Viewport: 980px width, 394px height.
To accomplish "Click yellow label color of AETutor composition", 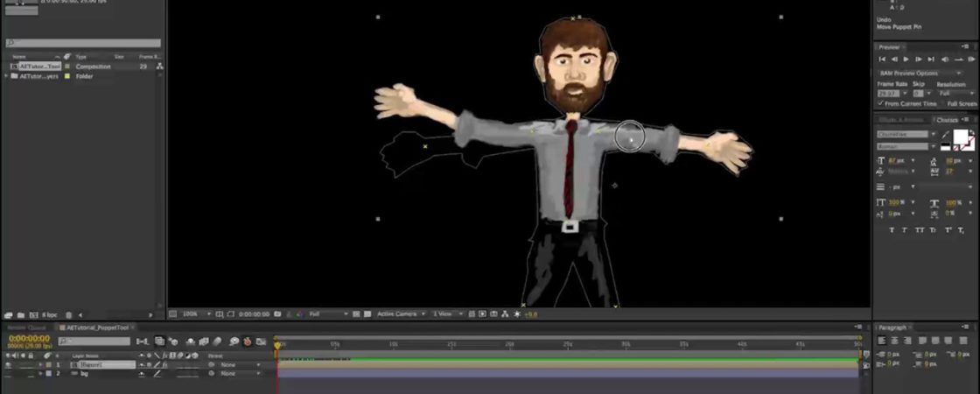I will 67,67.
